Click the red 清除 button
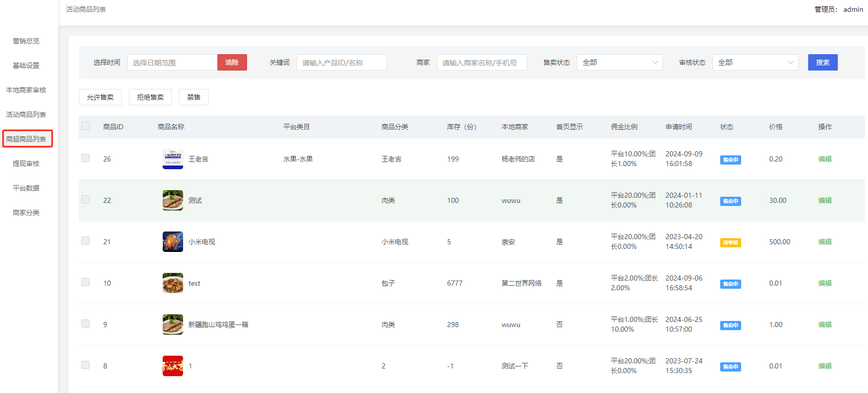The image size is (868, 393). tap(232, 62)
